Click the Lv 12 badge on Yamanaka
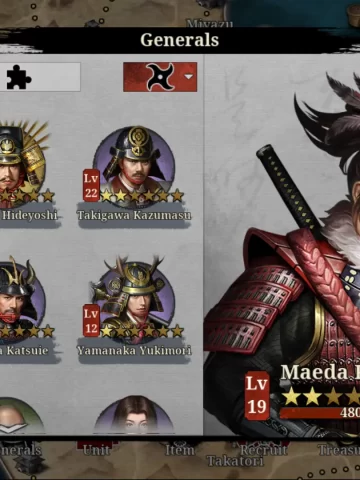 coord(91,321)
